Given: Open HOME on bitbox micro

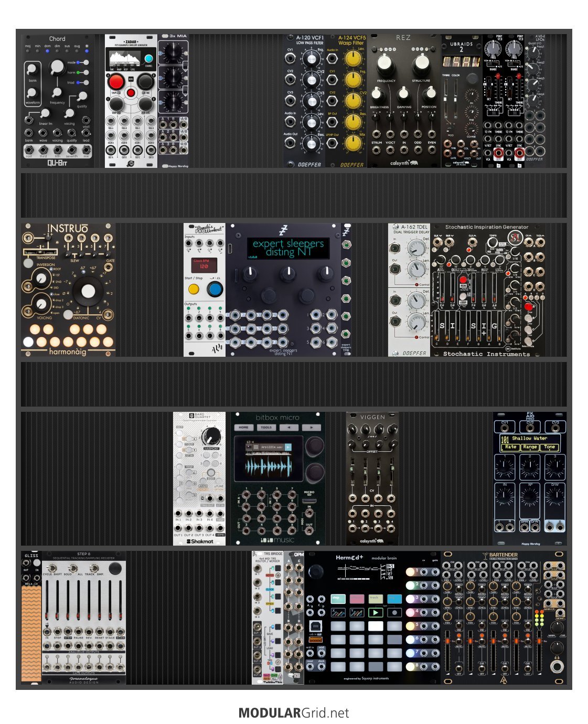Looking at the screenshot, I should pyautogui.click(x=244, y=428).
